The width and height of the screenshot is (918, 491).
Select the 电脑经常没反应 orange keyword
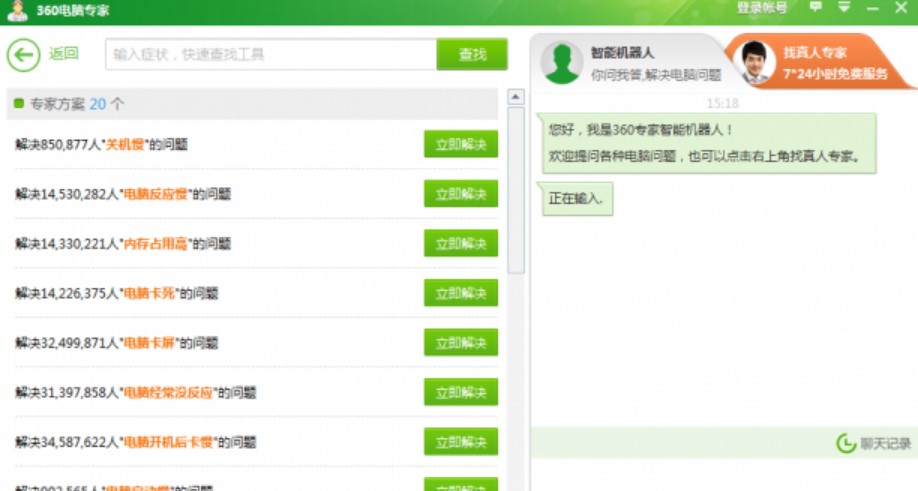[x=168, y=393]
